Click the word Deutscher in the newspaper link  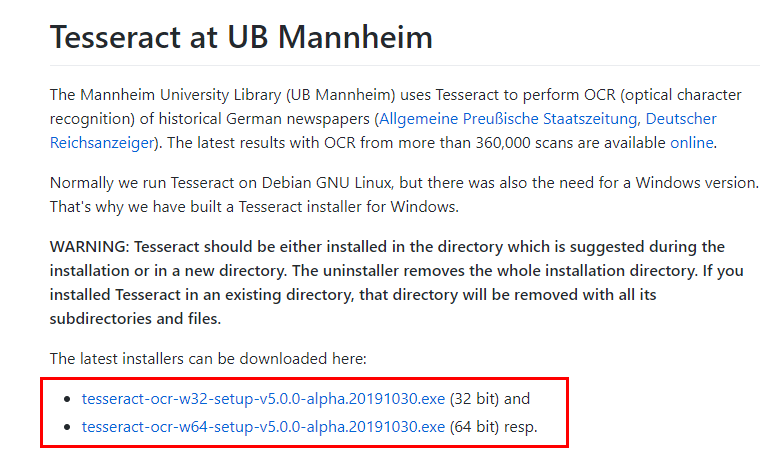(681, 119)
